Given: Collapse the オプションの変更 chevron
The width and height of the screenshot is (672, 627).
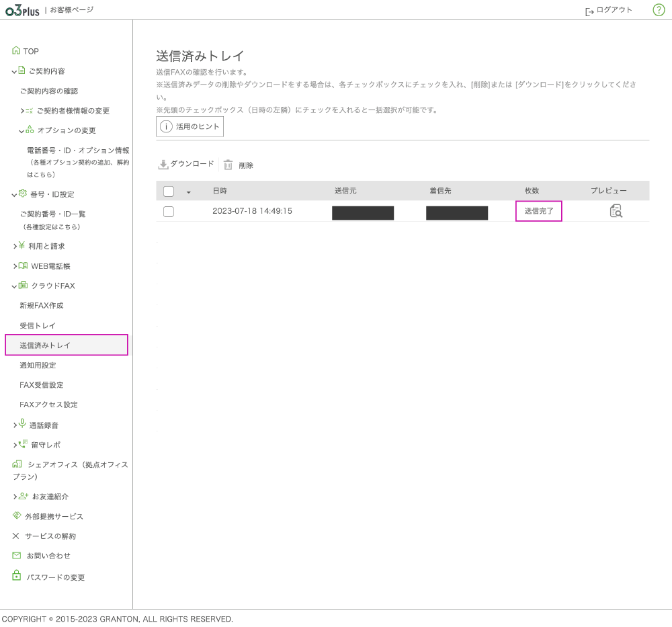Looking at the screenshot, I should (x=22, y=131).
